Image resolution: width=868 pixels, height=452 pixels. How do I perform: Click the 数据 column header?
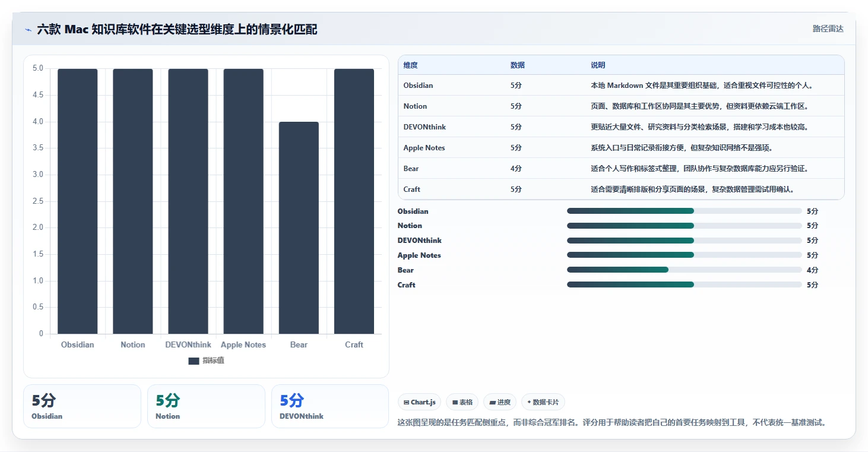[518, 65]
